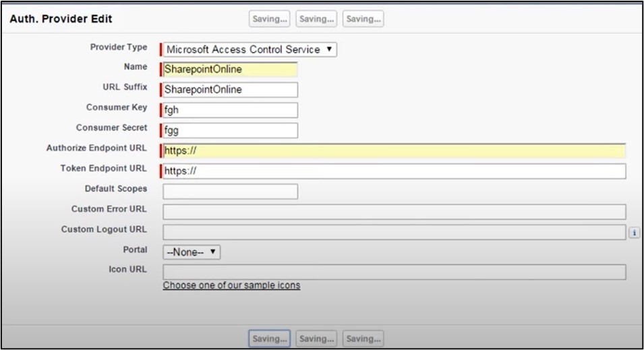Click the 'Auth. Provider Edit' heading
Image resolution: width=644 pixels, height=350 pixels.
(x=61, y=19)
